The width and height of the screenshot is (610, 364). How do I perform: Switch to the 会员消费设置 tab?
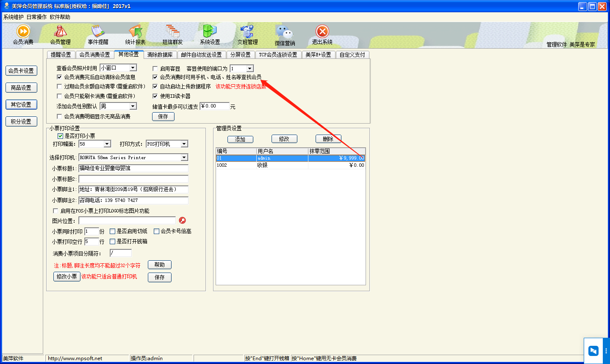point(94,55)
